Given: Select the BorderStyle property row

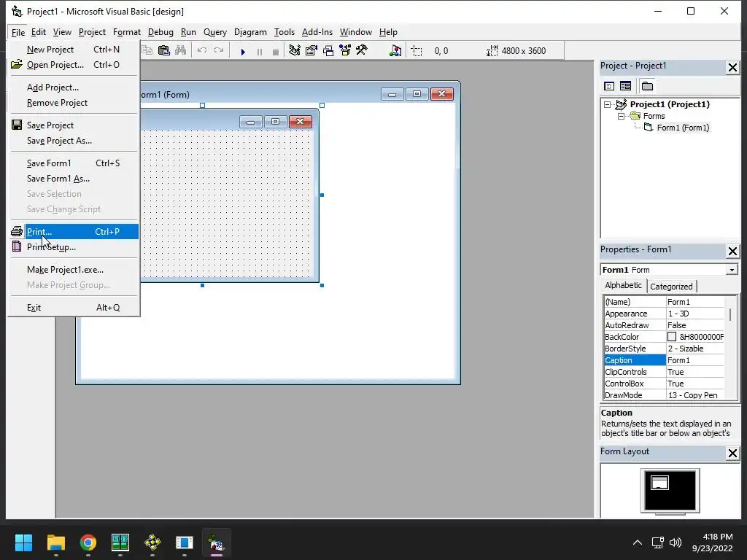Looking at the screenshot, I should [x=664, y=349].
